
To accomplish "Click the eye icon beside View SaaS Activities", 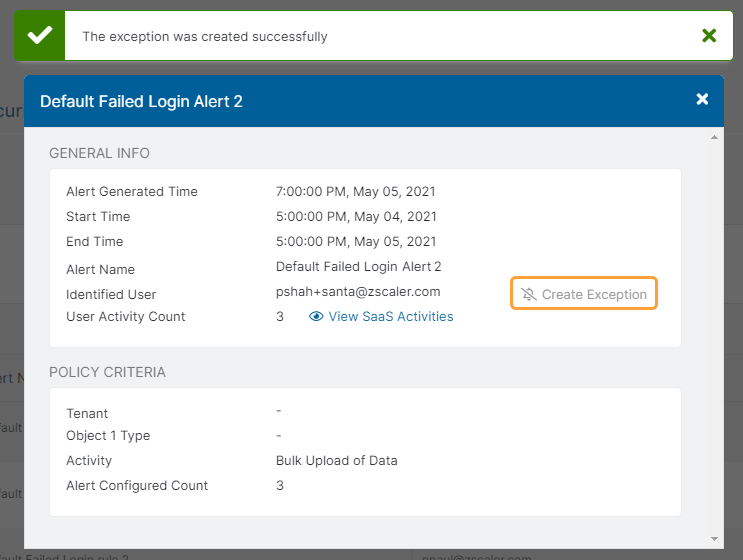I will (x=316, y=316).
